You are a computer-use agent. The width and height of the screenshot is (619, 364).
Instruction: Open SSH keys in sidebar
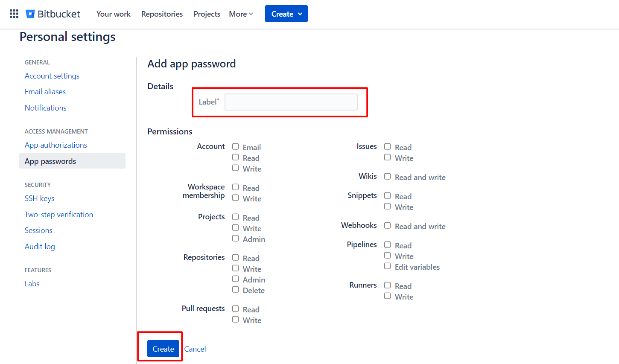tap(39, 198)
